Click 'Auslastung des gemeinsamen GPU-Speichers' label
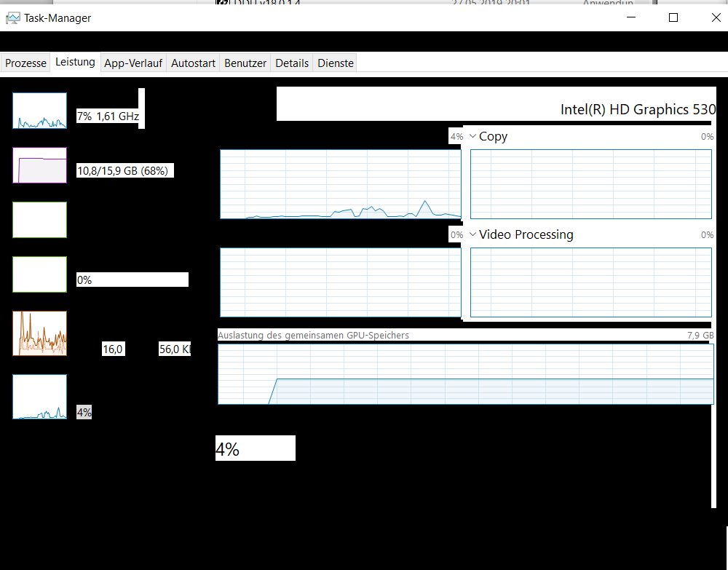This screenshot has width=728, height=570. click(313, 335)
